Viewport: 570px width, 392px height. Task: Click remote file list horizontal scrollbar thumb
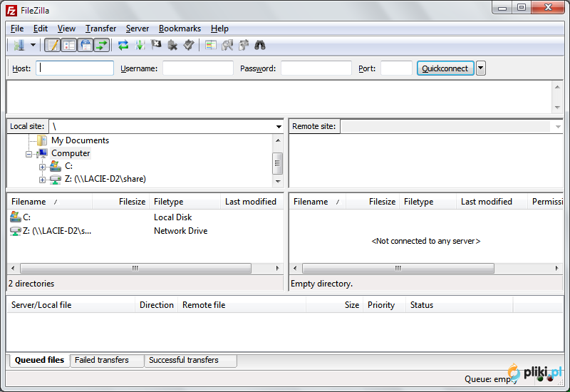click(398, 269)
